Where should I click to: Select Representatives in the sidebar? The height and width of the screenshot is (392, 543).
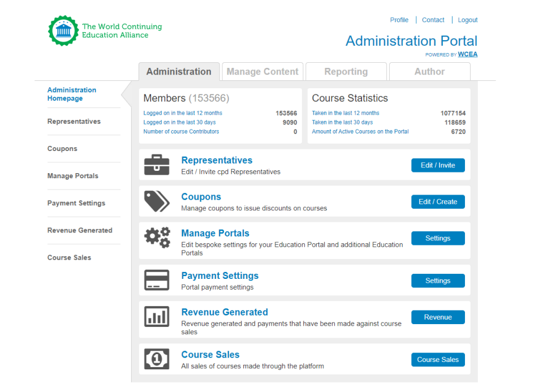click(74, 122)
